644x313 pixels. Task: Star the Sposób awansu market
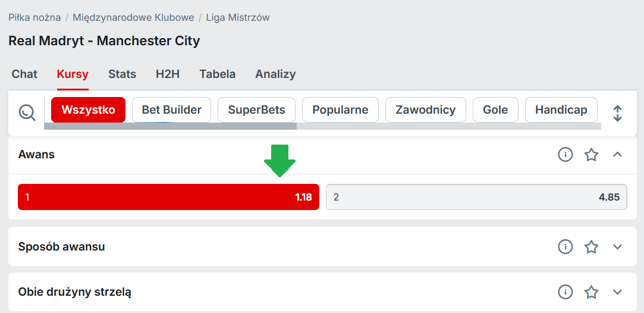point(591,246)
